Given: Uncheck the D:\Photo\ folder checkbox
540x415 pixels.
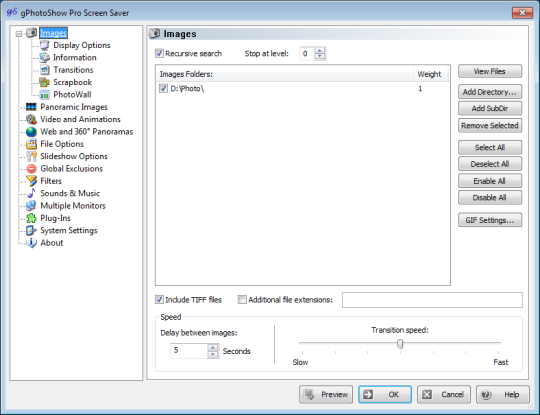Looking at the screenshot, I should [x=163, y=89].
